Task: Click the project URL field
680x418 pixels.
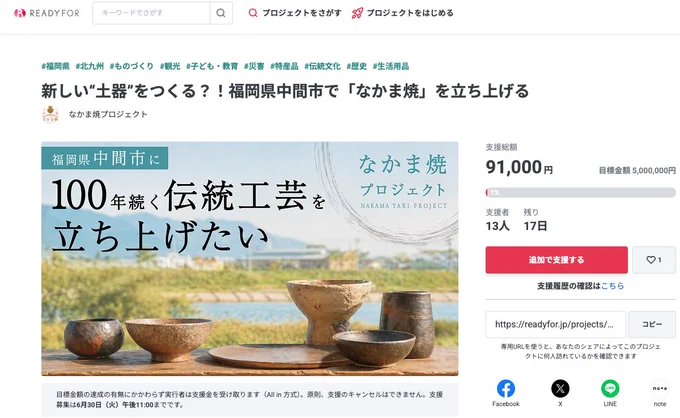Action: point(556,324)
